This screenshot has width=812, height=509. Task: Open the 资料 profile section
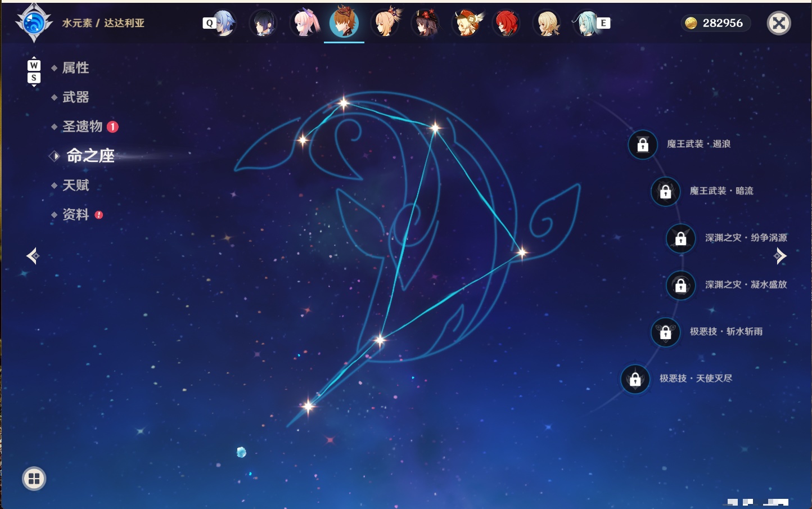(x=75, y=214)
